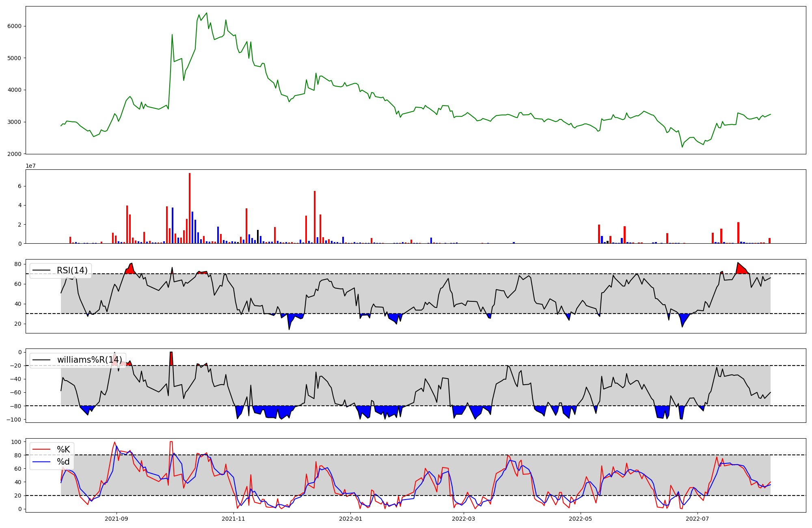Screen dimensions: 812x528
Task: Click the 100 stochastic axis tick label
Action: (x=17, y=442)
